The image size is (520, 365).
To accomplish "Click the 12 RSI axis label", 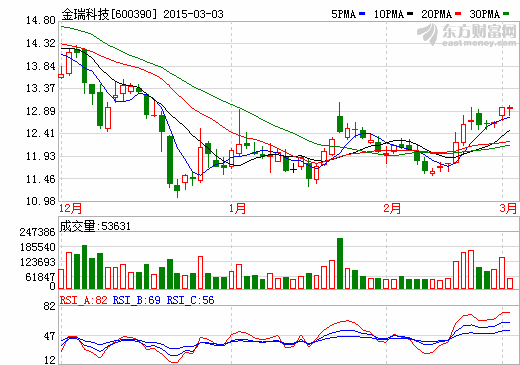I will [49, 360].
